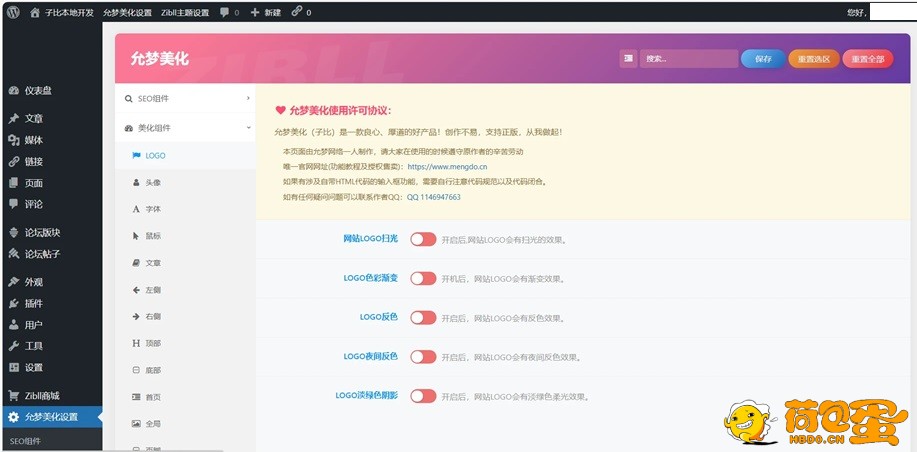The width and height of the screenshot is (917, 452).
Task: Open the comments bubble icon in admin bar
Action: (x=225, y=12)
